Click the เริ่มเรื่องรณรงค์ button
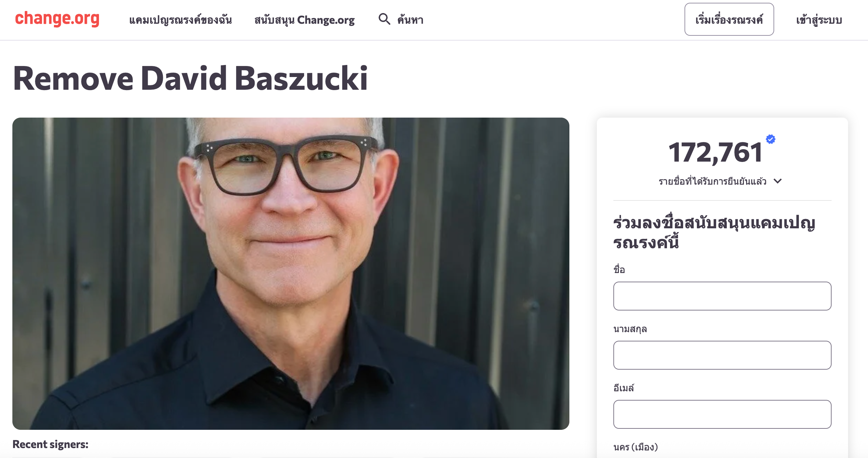 [729, 19]
